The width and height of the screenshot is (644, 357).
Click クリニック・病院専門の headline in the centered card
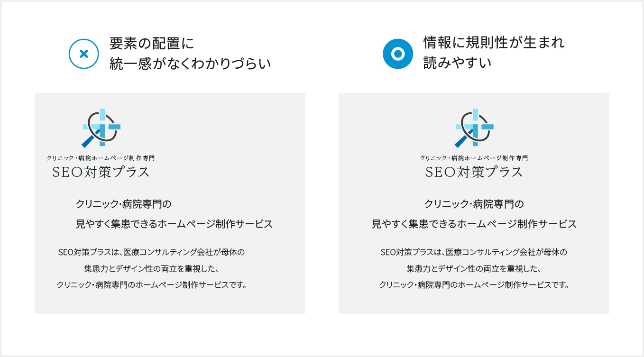474,204
